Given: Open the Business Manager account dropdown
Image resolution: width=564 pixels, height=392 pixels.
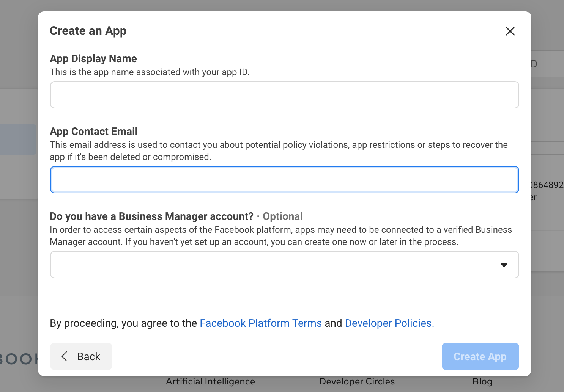Looking at the screenshot, I should click(x=285, y=265).
